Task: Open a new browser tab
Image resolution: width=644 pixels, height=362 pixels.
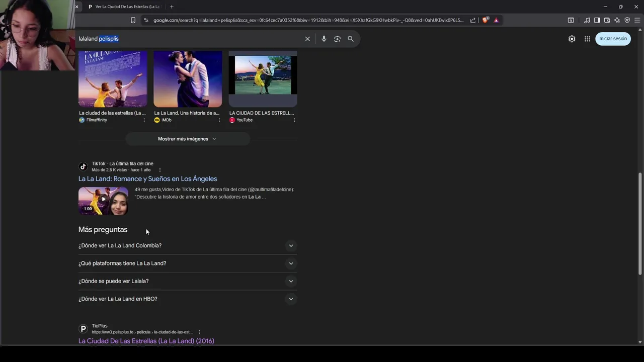Action: tap(172, 7)
